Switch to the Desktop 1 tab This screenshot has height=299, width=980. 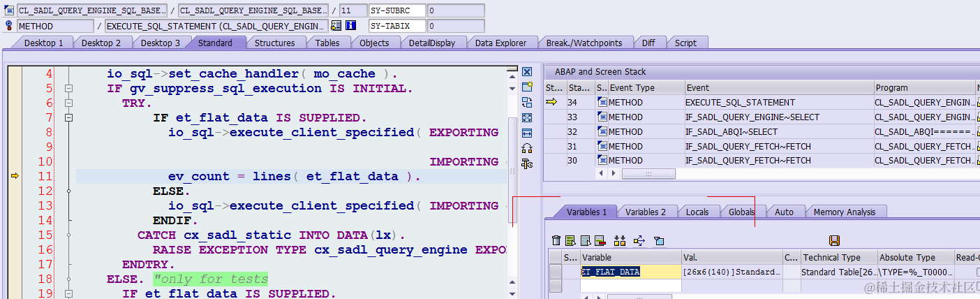click(44, 43)
